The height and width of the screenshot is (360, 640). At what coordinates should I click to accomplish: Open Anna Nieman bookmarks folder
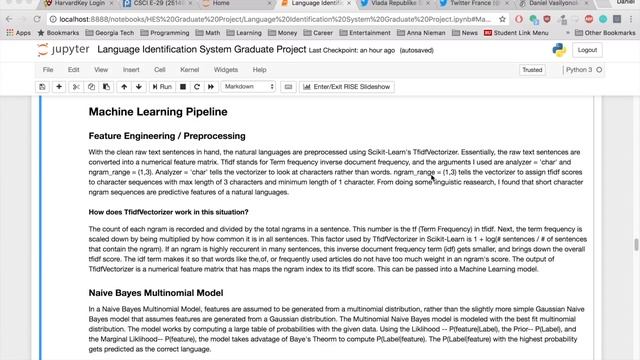(421, 33)
